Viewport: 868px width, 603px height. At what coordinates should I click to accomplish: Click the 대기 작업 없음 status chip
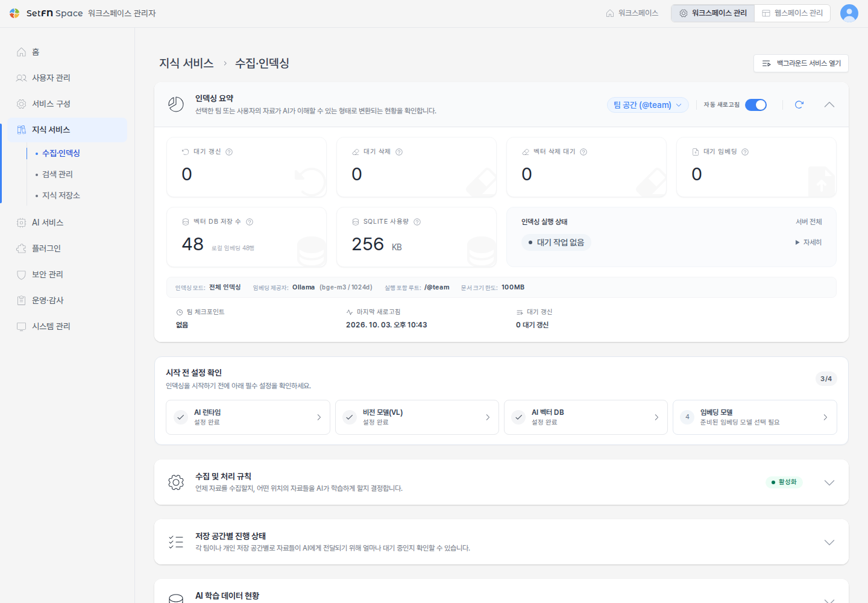pyautogui.click(x=556, y=242)
